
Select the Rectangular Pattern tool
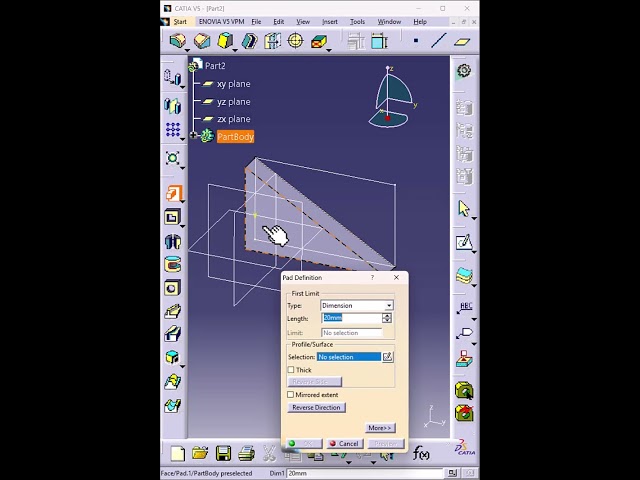tap(173, 130)
